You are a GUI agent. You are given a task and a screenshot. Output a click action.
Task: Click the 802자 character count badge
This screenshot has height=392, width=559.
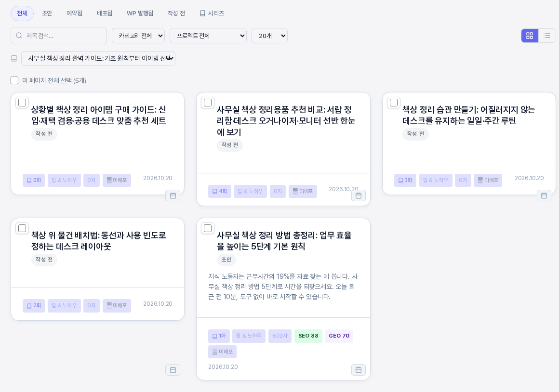click(x=280, y=336)
